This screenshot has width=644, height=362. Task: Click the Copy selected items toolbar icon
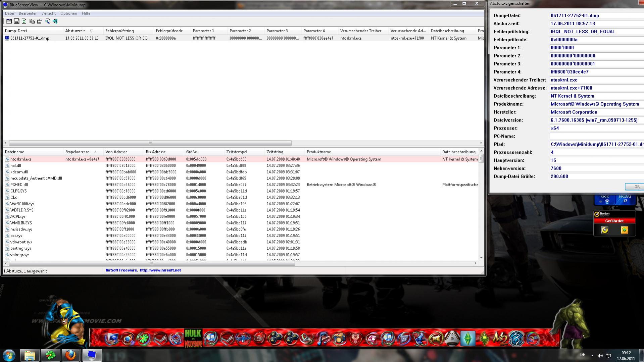point(32,21)
